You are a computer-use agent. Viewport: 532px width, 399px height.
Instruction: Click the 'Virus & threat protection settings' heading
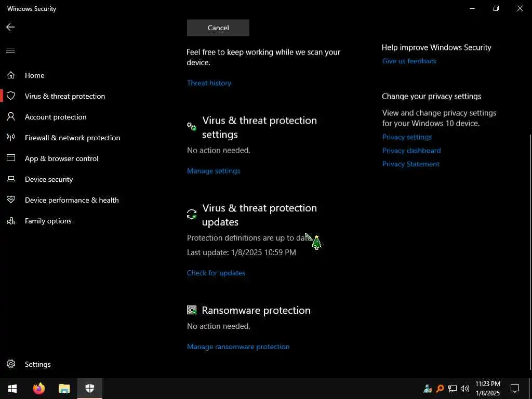(x=260, y=127)
